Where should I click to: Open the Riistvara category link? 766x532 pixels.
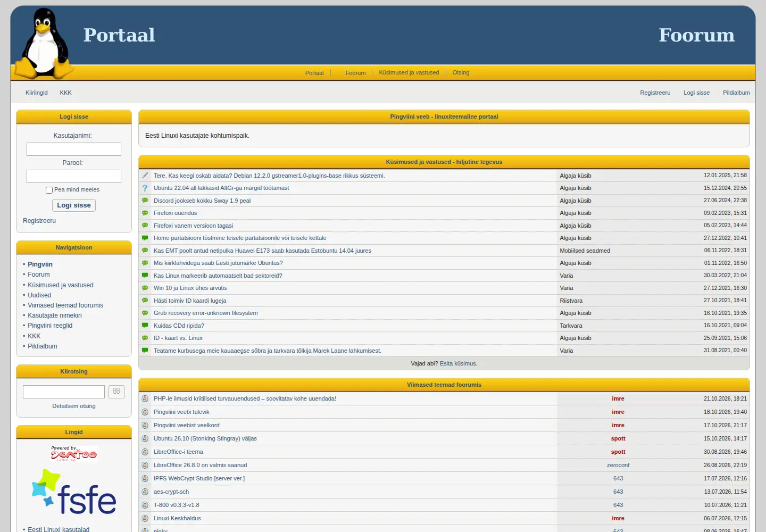(x=571, y=301)
